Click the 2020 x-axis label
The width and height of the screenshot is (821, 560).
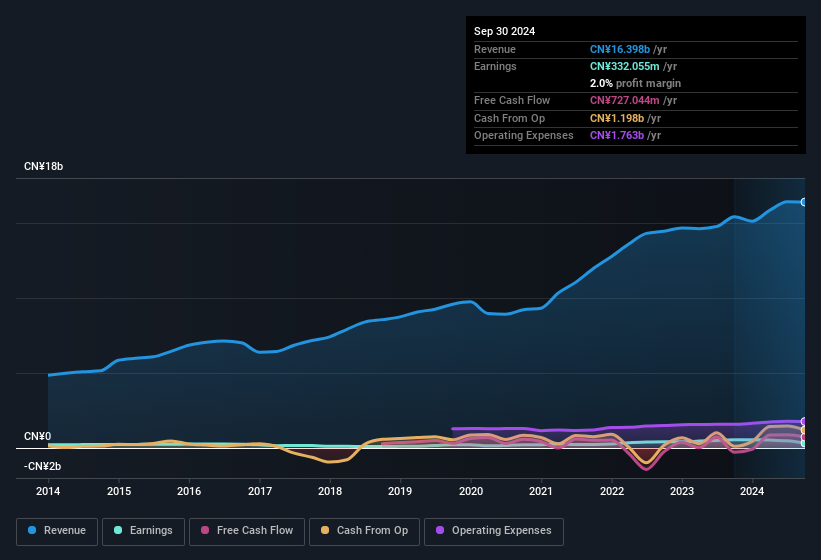click(x=471, y=491)
